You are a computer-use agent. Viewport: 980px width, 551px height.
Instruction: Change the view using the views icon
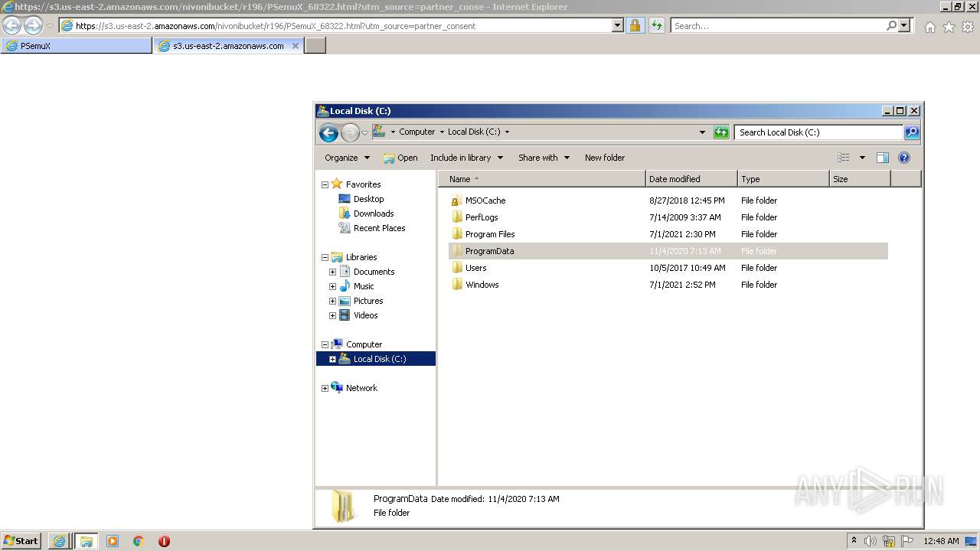coord(844,158)
